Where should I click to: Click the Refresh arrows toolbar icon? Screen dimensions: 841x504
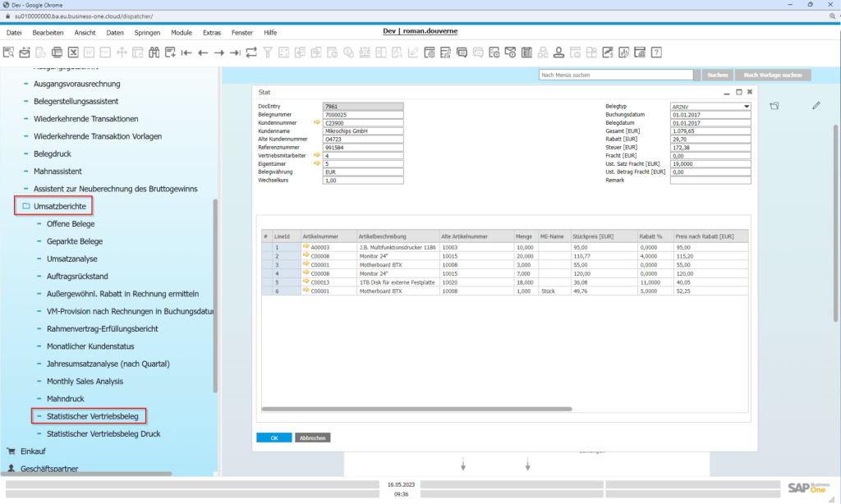(x=251, y=53)
